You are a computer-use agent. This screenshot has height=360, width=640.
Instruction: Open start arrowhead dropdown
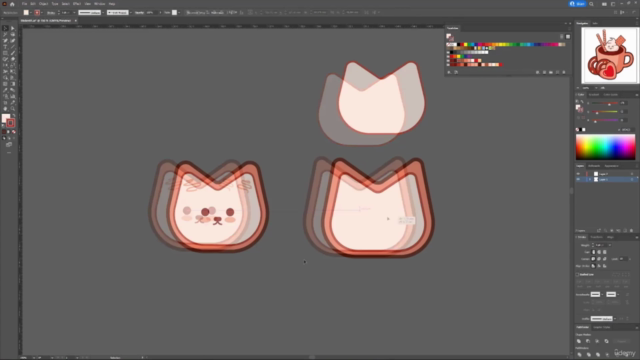tap(602, 294)
